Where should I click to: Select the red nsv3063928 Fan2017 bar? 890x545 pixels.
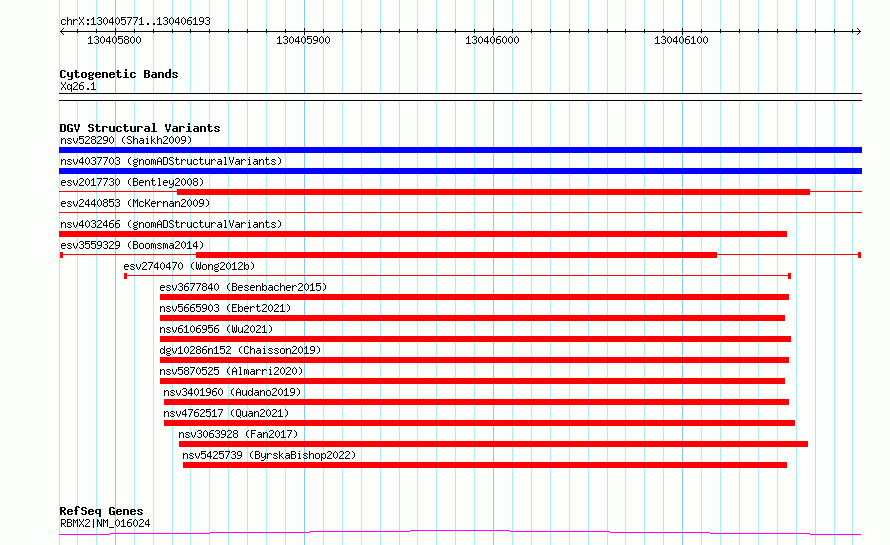point(493,444)
